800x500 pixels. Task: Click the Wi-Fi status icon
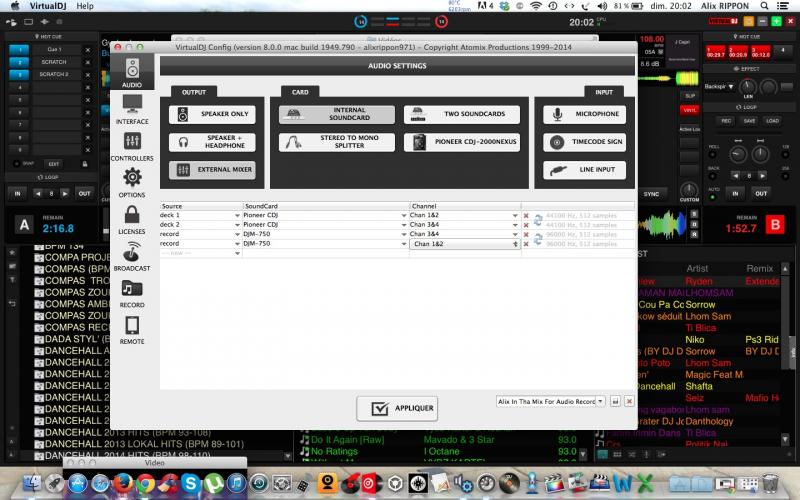536,6
